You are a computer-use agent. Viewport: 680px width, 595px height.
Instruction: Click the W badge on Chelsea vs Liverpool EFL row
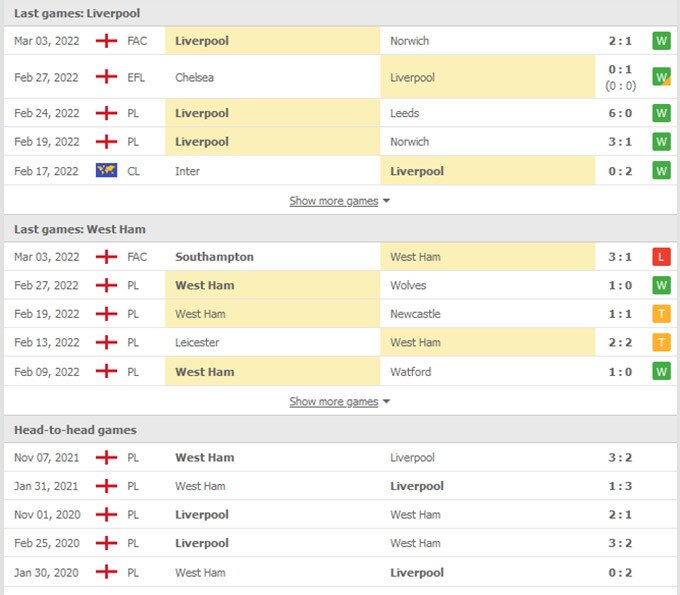coord(660,77)
